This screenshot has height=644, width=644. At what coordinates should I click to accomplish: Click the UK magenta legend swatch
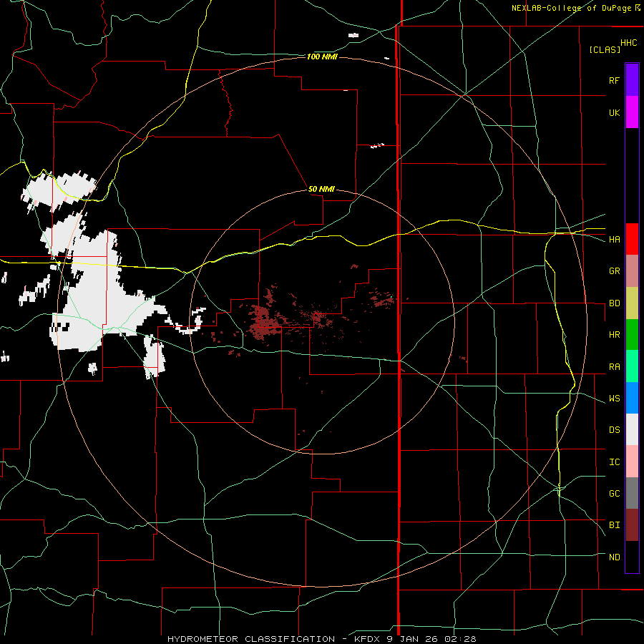coord(632,112)
